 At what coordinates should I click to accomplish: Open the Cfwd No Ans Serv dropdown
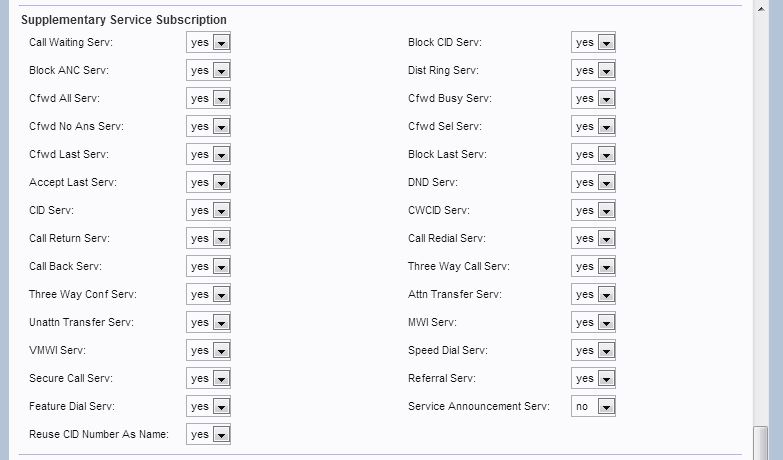point(209,127)
